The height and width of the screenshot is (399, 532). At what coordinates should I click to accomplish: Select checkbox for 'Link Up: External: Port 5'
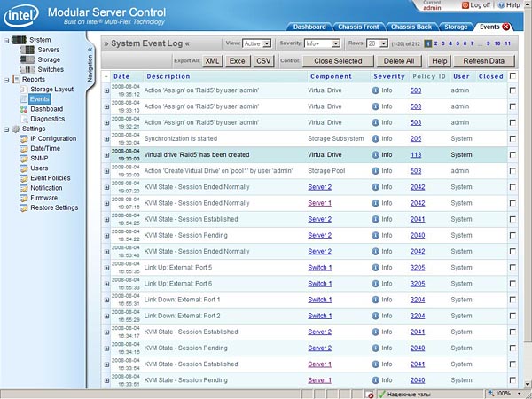[x=512, y=267]
